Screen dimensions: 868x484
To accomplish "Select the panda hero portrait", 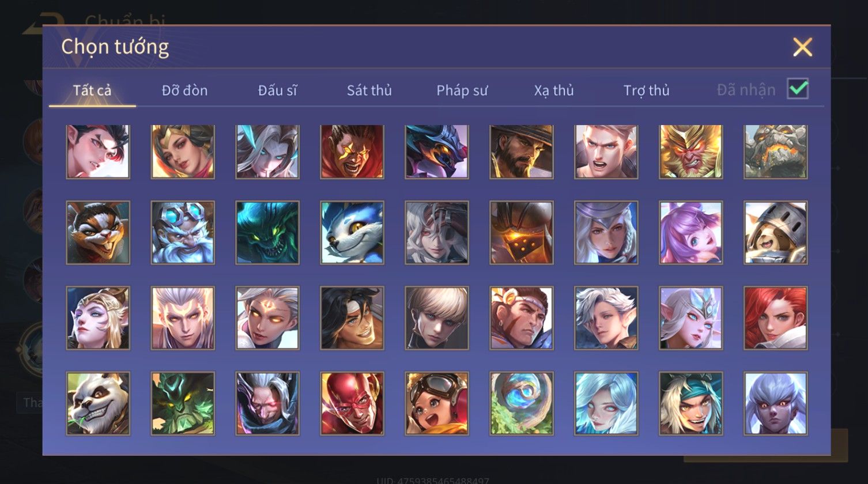I will pyautogui.click(x=98, y=403).
